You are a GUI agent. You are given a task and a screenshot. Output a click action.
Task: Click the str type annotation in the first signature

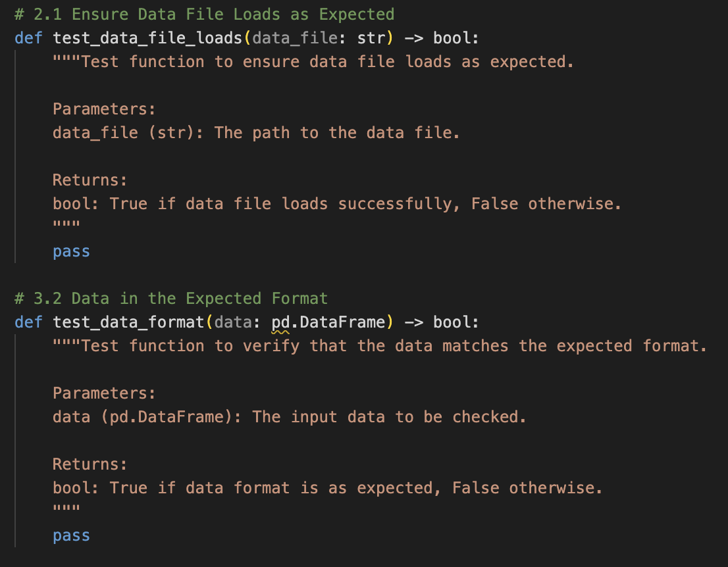tap(371, 37)
